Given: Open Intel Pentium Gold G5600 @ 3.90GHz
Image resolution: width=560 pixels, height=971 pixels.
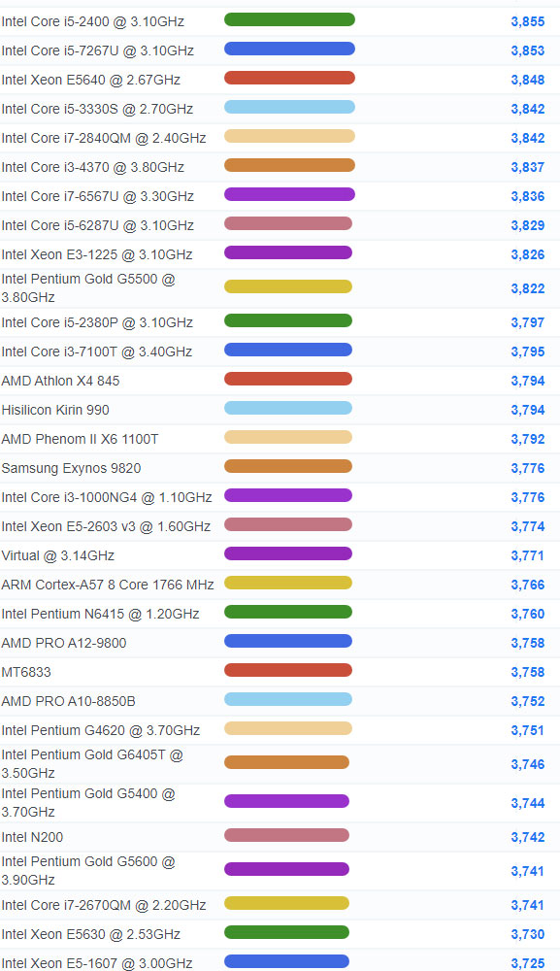Looking at the screenshot, I should pos(88,870).
